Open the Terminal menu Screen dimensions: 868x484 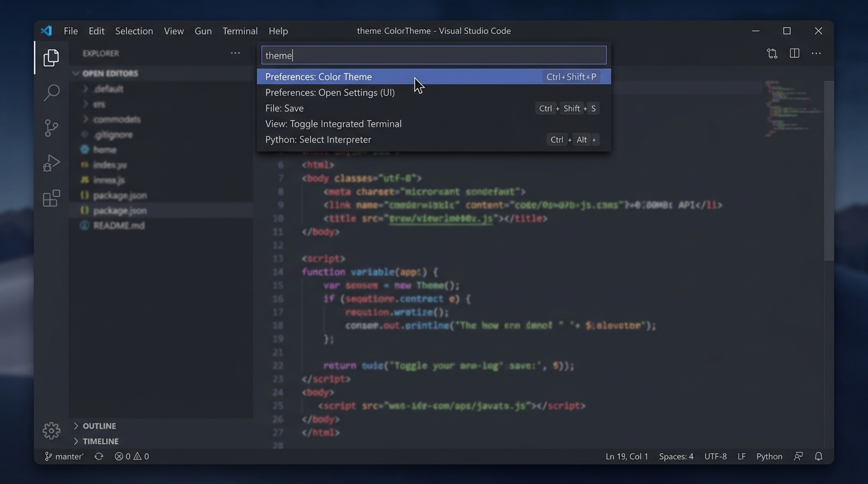tap(240, 31)
